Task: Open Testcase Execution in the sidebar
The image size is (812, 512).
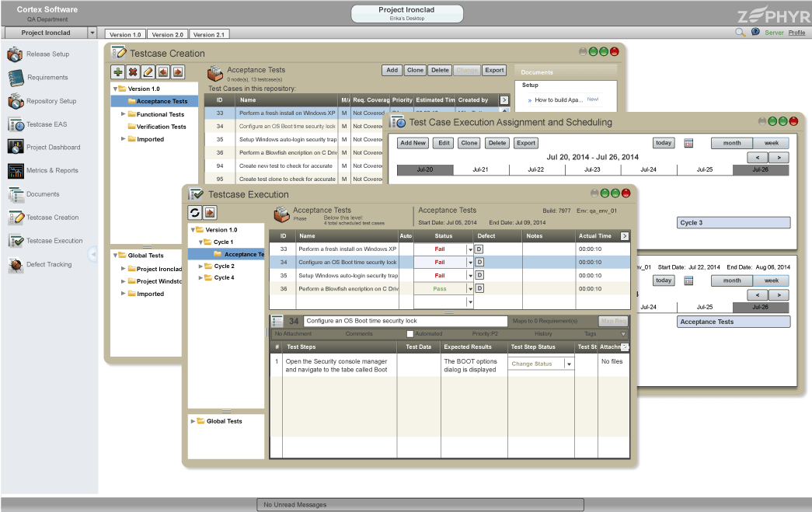Action: click(x=46, y=241)
